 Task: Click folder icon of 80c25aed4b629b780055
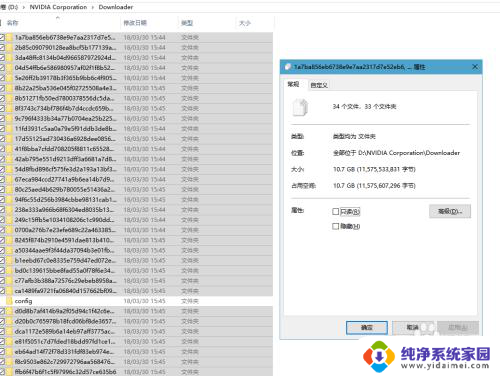(x=9, y=189)
